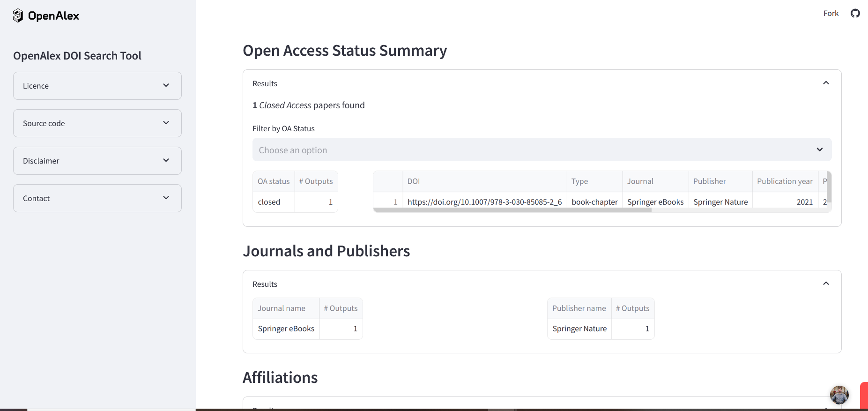Click the horizontal scrollbar of DOI table
The height and width of the screenshot is (411, 868).
512,210
